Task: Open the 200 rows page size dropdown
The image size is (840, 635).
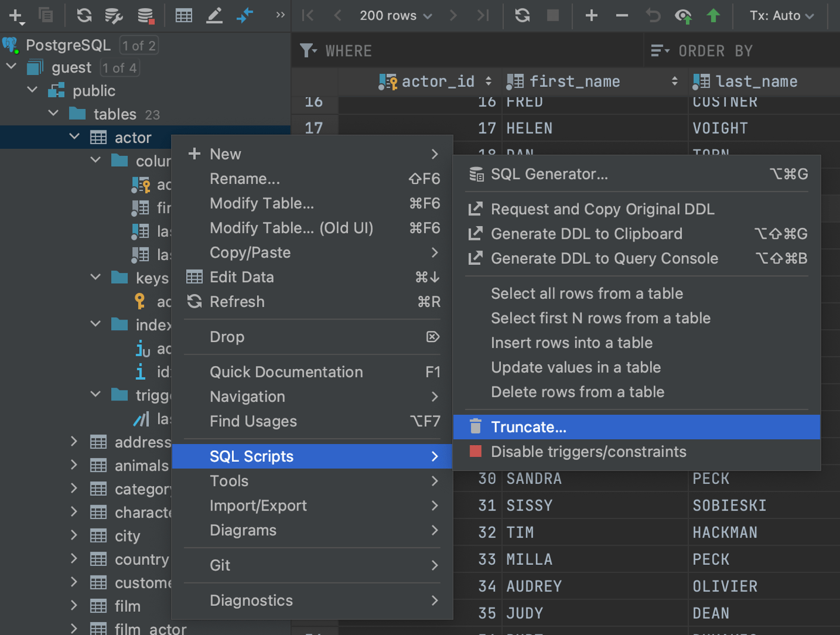Action: 394,15
